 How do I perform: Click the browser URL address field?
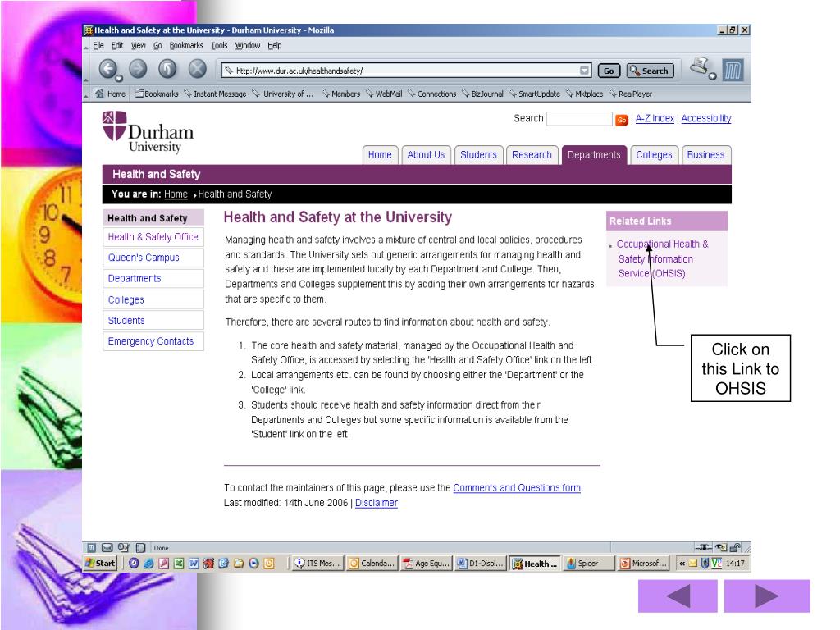[x=407, y=71]
